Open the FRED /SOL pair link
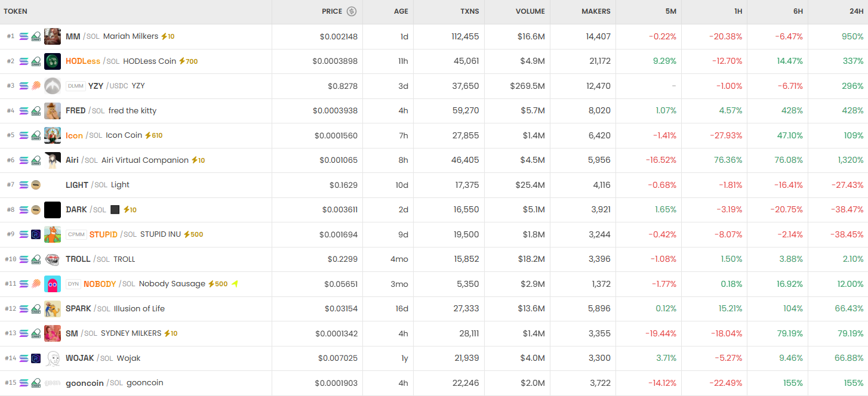The image size is (868, 396). (85, 111)
